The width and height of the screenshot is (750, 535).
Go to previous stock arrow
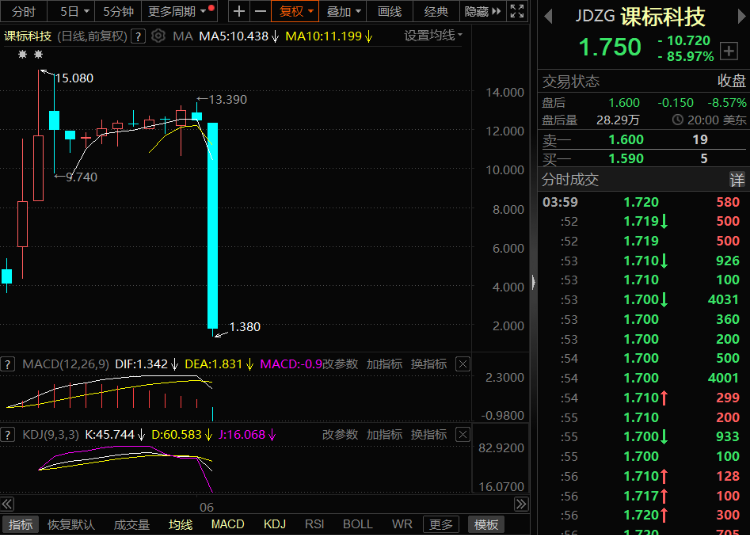point(549,17)
